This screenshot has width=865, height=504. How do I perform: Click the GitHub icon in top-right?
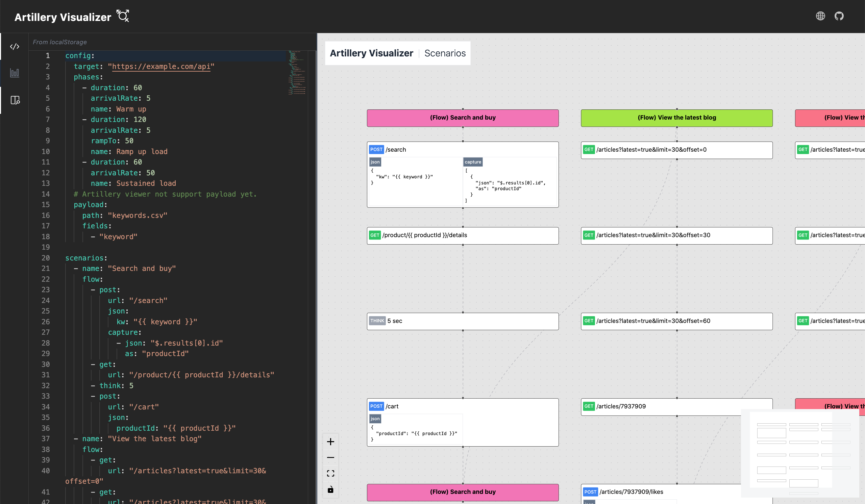(839, 16)
